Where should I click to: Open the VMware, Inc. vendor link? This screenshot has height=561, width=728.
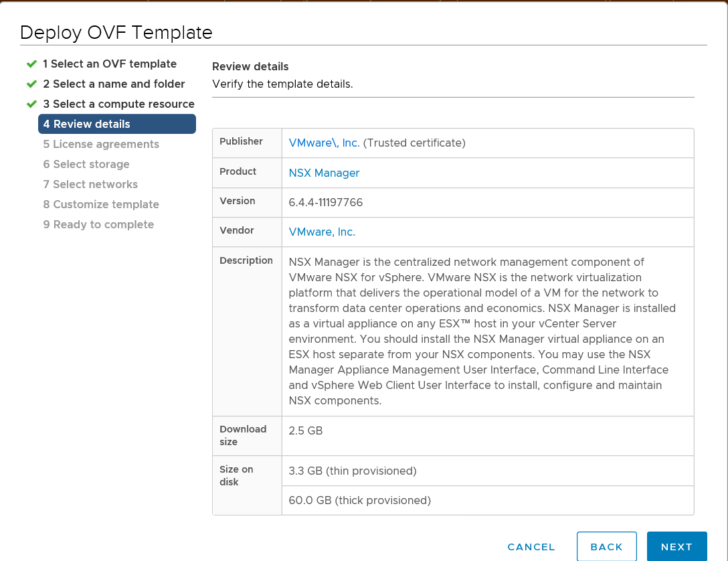[x=322, y=232]
